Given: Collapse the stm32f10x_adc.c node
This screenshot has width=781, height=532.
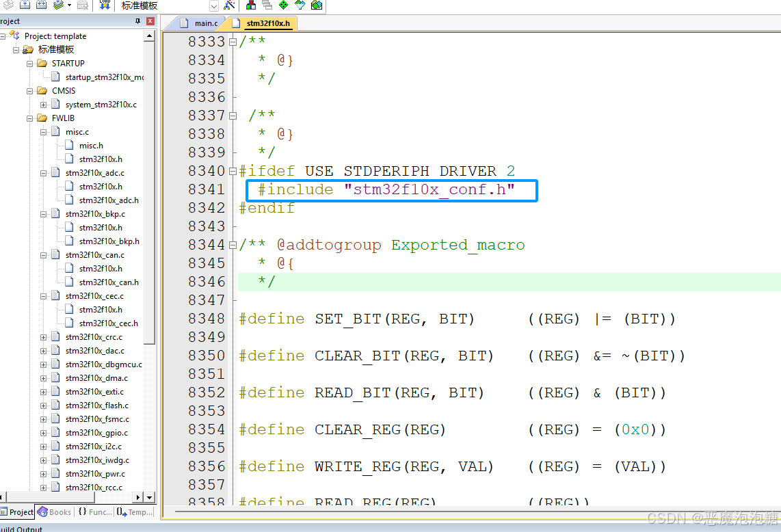Looking at the screenshot, I should click(x=43, y=173).
